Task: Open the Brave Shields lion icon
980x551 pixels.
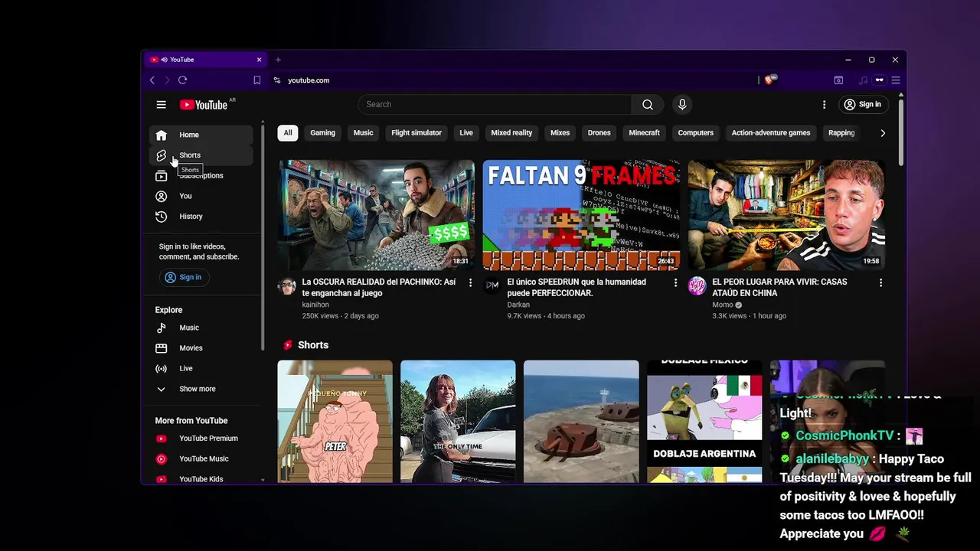Action: [770, 80]
